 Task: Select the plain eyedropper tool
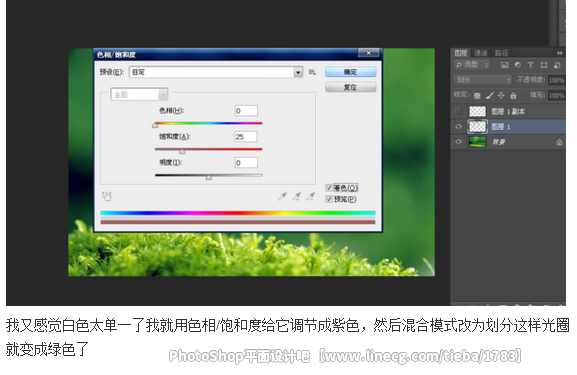282,196
